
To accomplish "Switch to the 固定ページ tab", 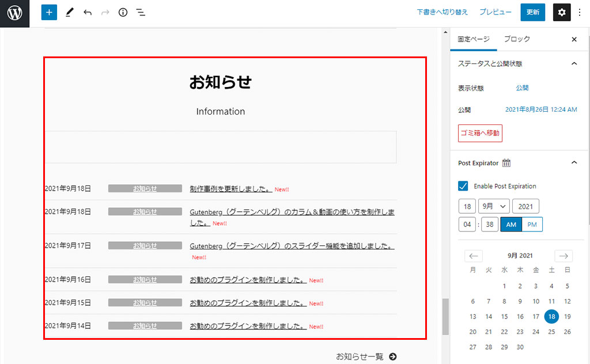I will pos(473,39).
